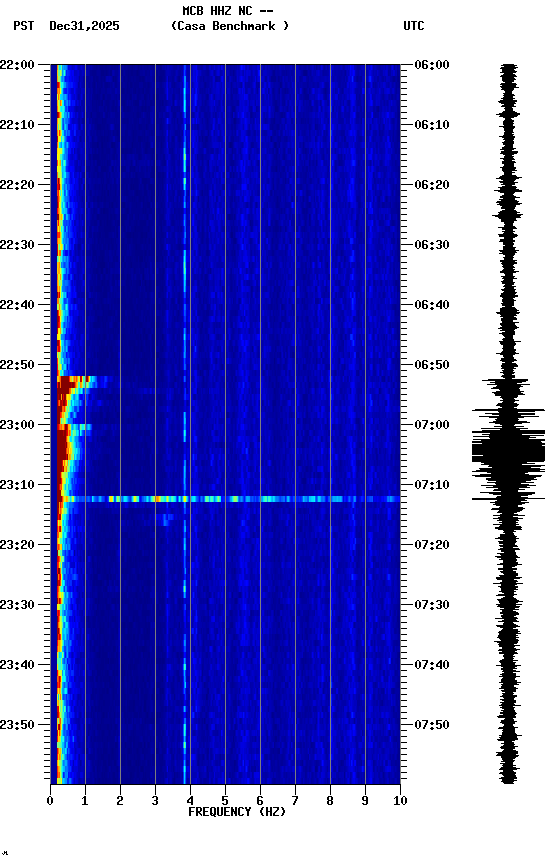This screenshot has height=864, width=552.
Task: Click the '06:30' UTC time label
Action: point(432,245)
